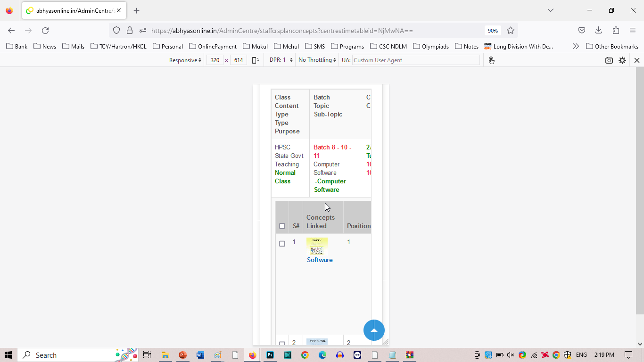This screenshot has width=644, height=362.
Task: Open responsive design mode settings gear
Action: pos(622,60)
